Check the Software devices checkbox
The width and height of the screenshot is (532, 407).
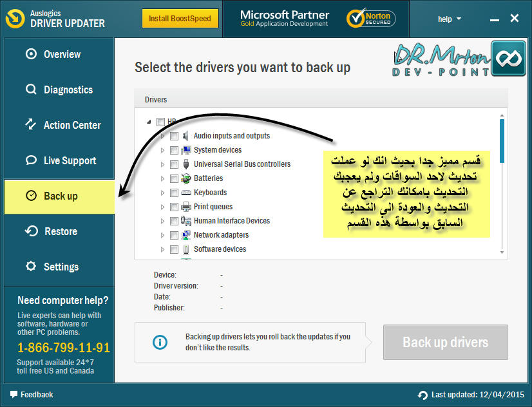point(174,249)
